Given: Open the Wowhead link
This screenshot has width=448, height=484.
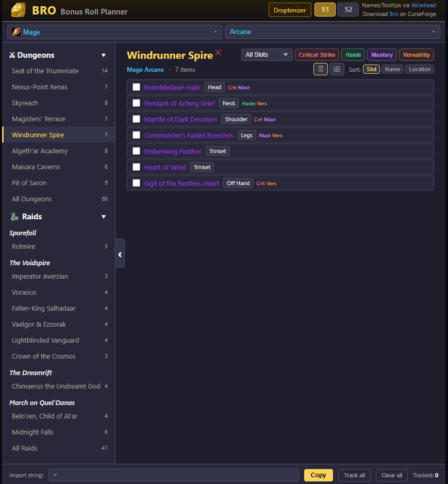Looking at the screenshot, I should 423,5.
